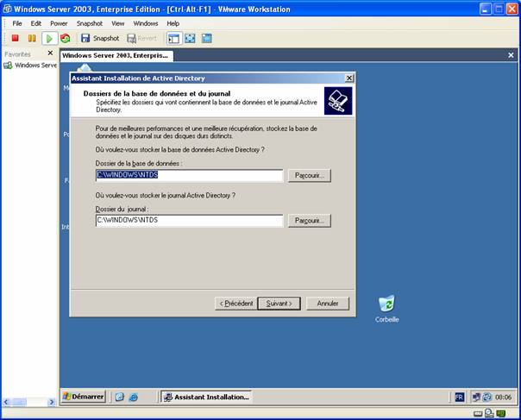The width and height of the screenshot is (521, 420).
Task: Click the show desktop quick launch icon
Action: coord(120,397)
